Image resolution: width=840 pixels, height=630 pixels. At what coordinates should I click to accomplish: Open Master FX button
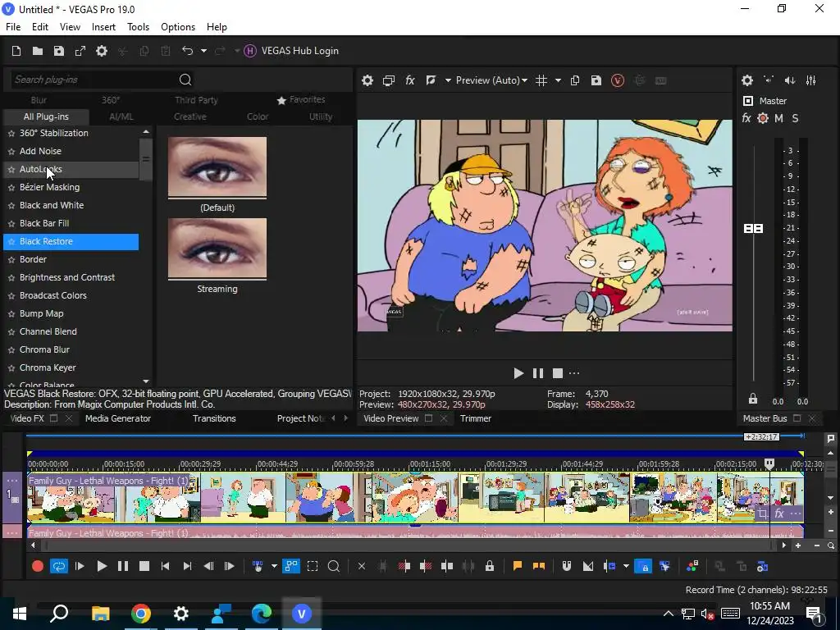click(746, 118)
